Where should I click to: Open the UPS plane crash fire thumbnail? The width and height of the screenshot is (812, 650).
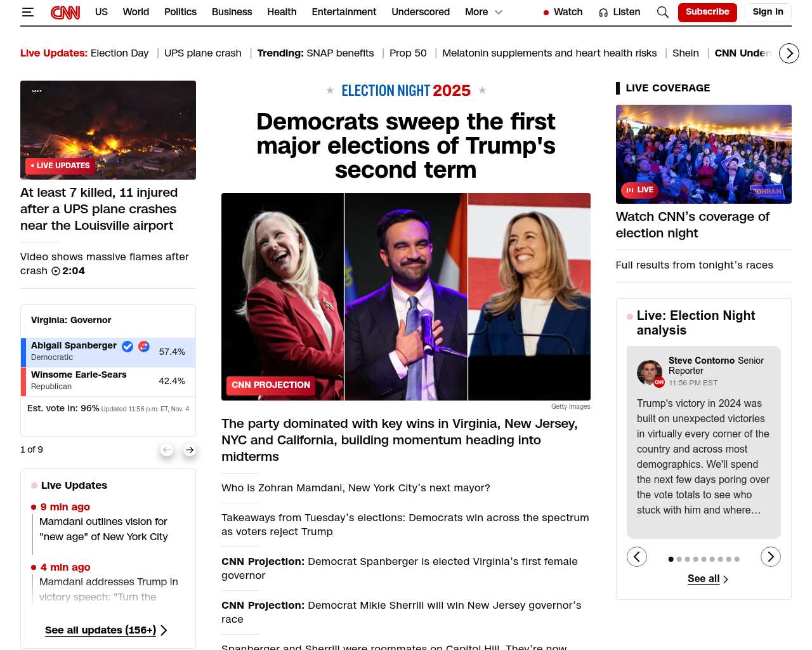coord(108,130)
